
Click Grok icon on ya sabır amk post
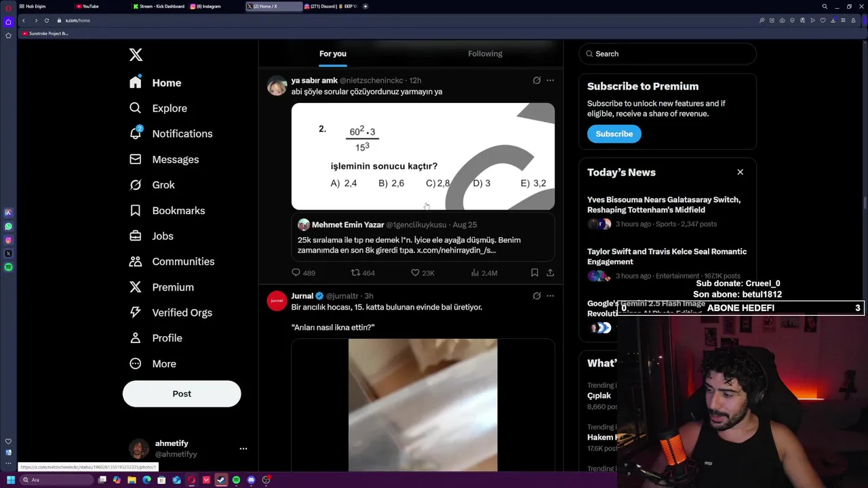(x=536, y=81)
